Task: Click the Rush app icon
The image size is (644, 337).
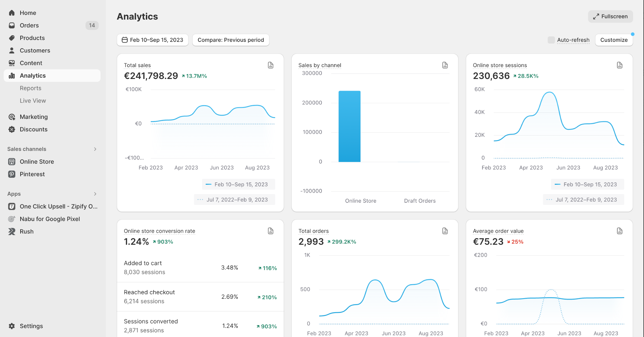Action: (x=12, y=232)
